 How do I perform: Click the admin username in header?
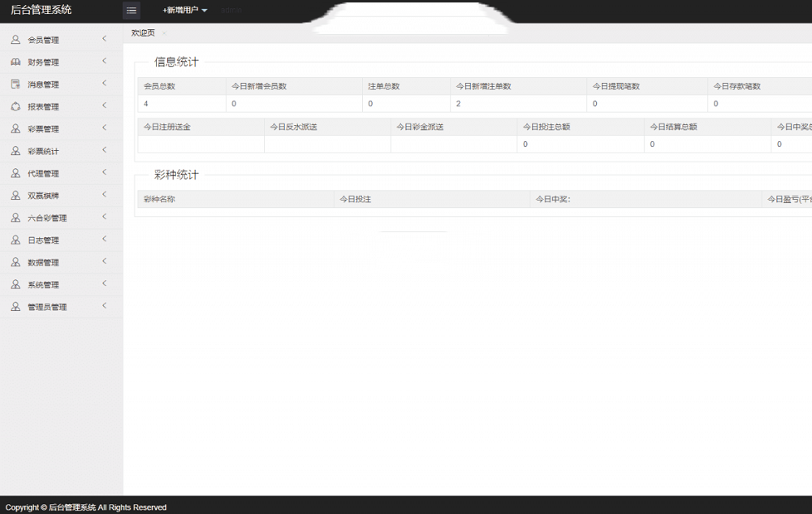click(231, 11)
